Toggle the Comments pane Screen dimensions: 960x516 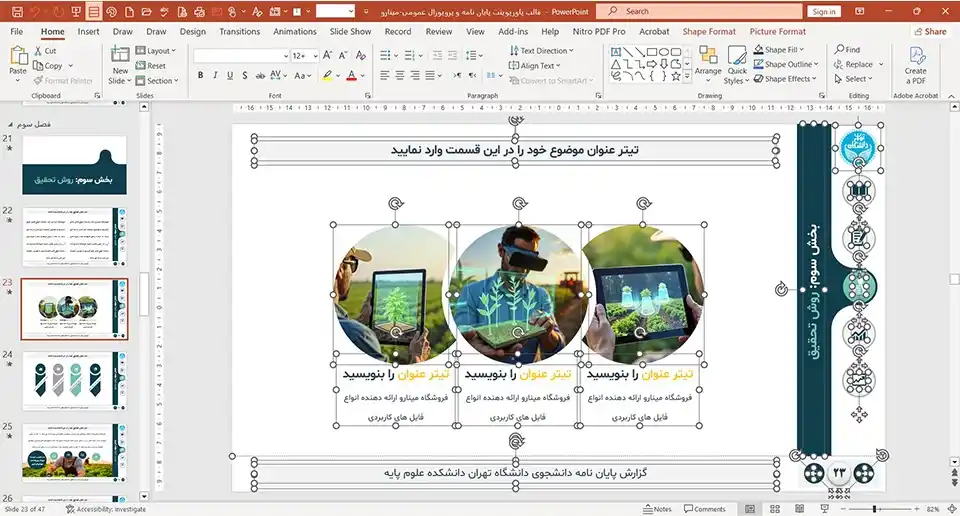[x=705, y=509]
